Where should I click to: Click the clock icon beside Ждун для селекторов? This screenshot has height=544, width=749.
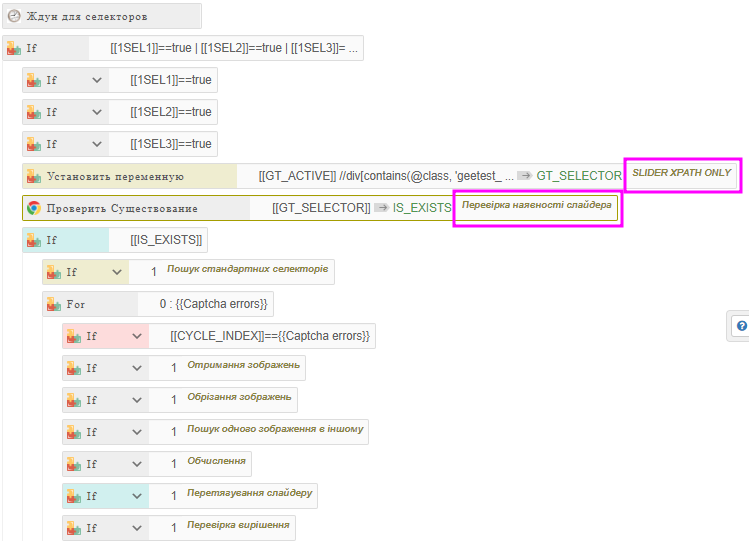[14, 16]
